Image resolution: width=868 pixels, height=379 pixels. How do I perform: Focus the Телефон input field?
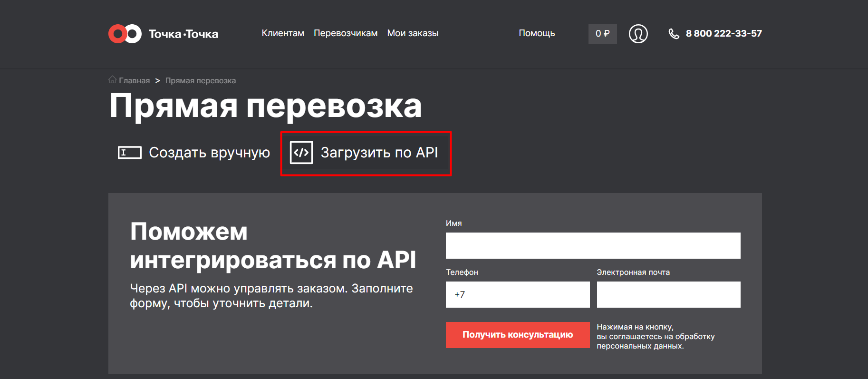pos(518,294)
